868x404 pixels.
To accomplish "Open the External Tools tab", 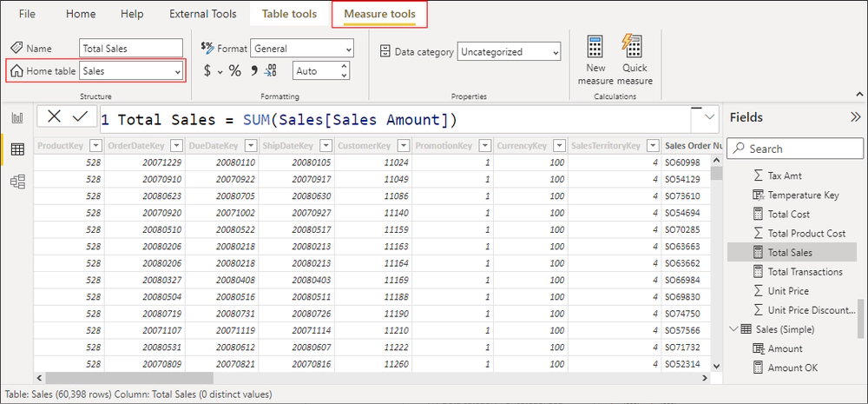I will click(x=202, y=14).
